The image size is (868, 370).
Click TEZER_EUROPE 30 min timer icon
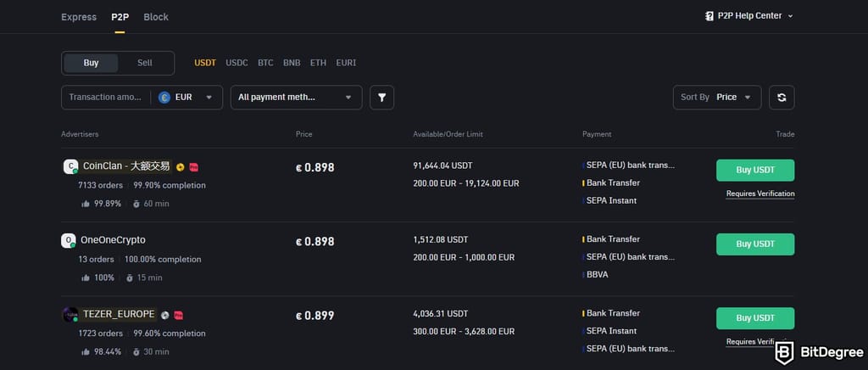(x=136, y=352)
